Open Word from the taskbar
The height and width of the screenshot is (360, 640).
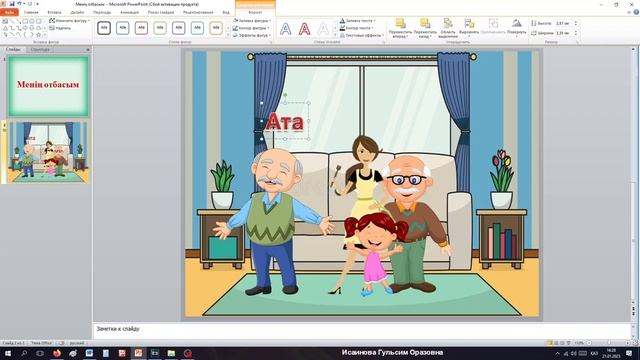(x=89, y=353)
